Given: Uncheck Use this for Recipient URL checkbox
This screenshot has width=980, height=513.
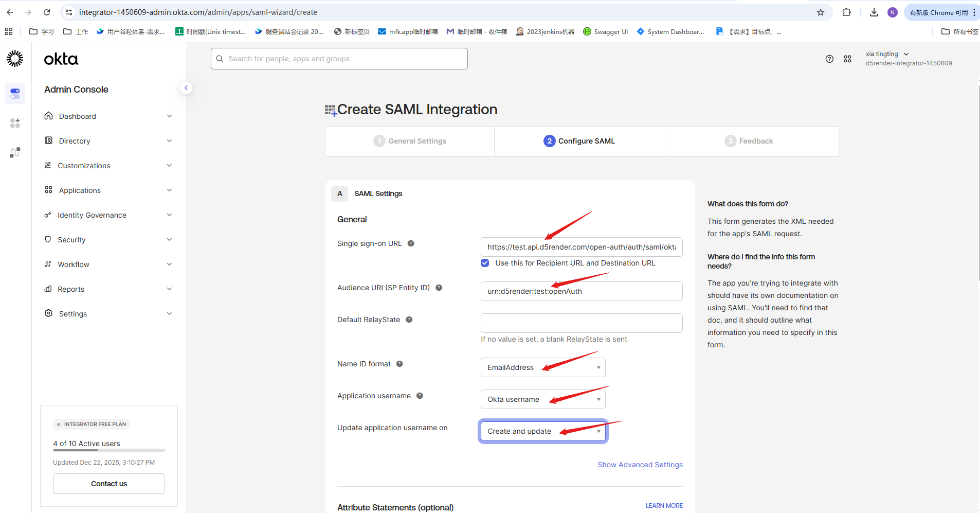Looking at the screenshot, I should [485, 263].
